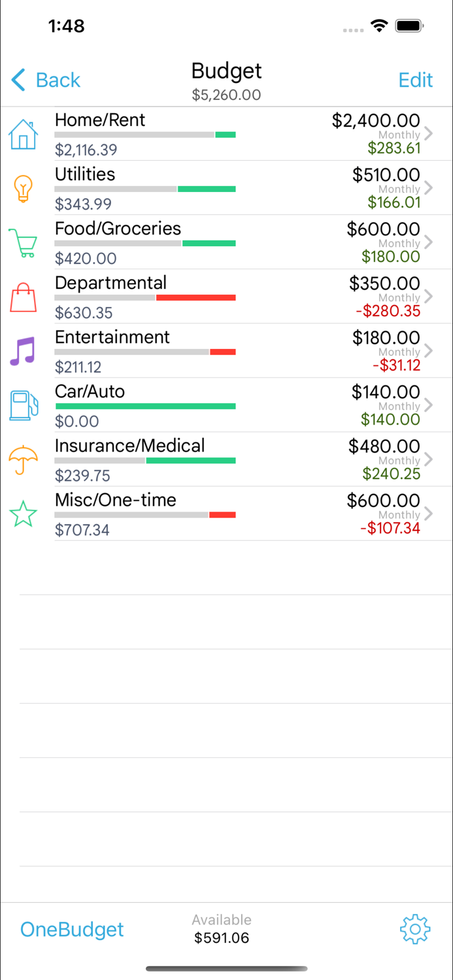Viewport: 453px width, 980px height.
Task: Click the OneBudget label at bottom left
Action: pyautogui.click(x=72, y=929)
